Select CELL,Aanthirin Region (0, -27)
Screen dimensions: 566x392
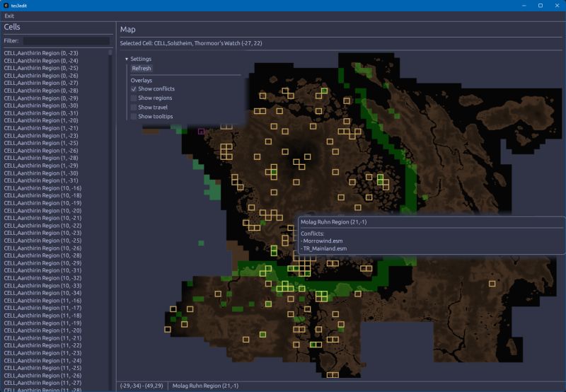click(x=41, y=83)
